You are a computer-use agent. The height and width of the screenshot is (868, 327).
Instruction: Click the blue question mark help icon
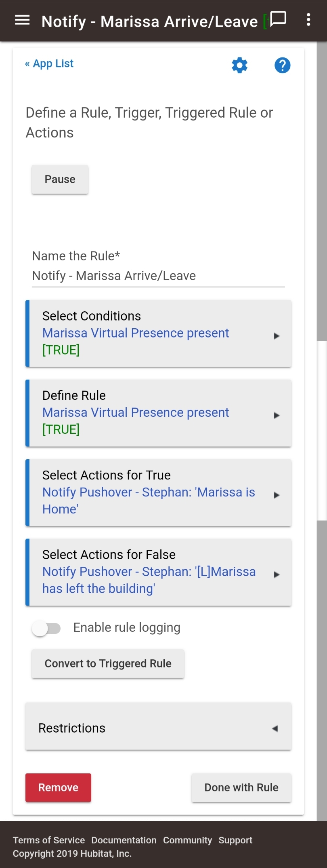click(x=283, y=65)
